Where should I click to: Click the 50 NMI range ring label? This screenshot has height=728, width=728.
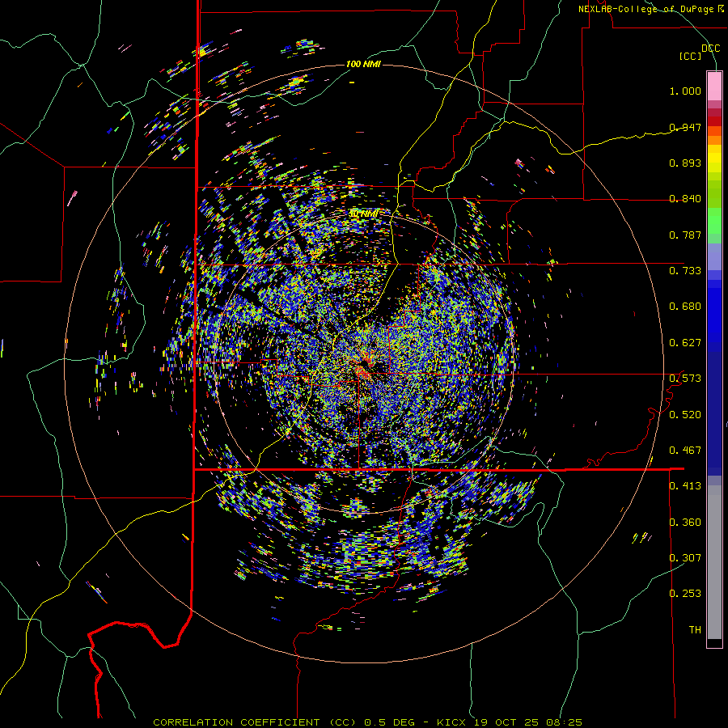(363, 214)
